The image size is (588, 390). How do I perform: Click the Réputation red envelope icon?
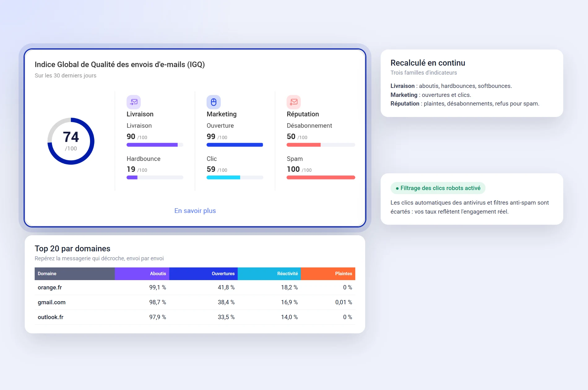click(x=294, y=102)
